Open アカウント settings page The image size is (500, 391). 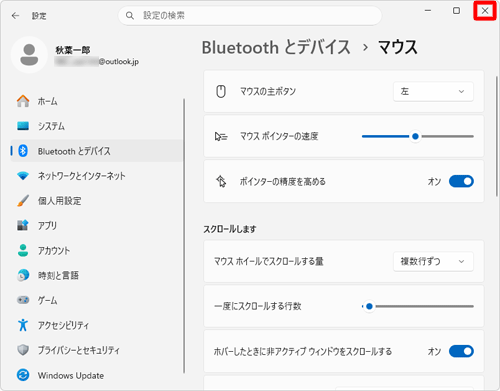97,250
